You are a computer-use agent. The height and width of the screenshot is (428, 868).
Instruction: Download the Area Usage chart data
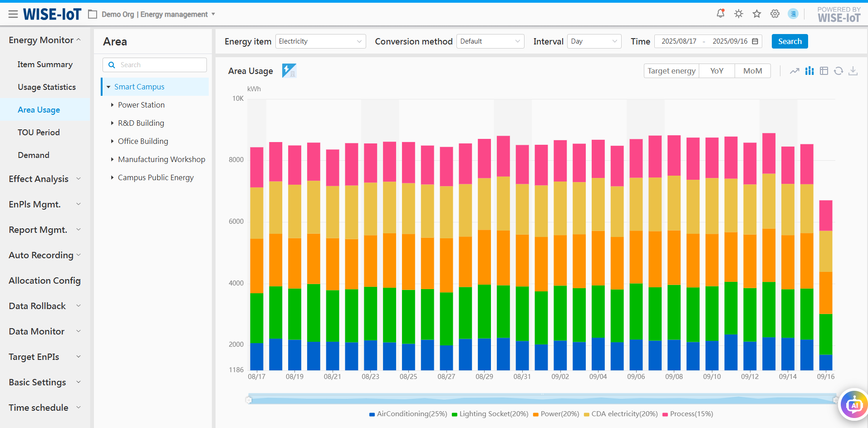click(x=853, y=71)
